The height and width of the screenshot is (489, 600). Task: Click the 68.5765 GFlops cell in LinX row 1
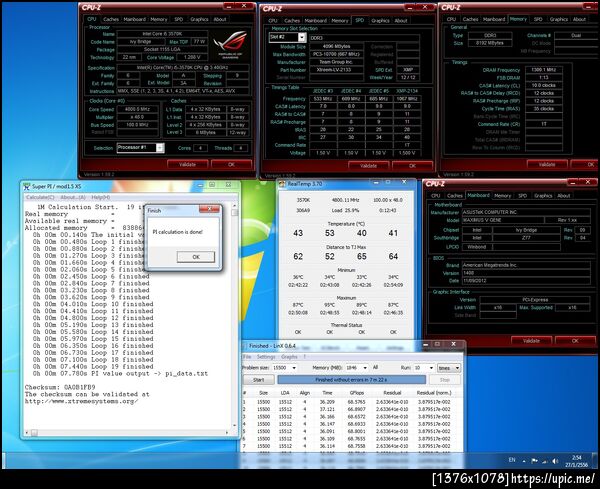357,402
